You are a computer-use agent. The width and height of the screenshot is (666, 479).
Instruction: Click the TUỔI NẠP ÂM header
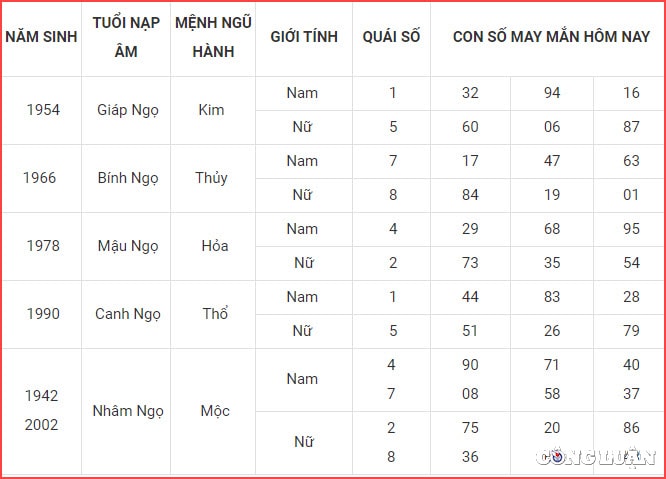(126, 37)
